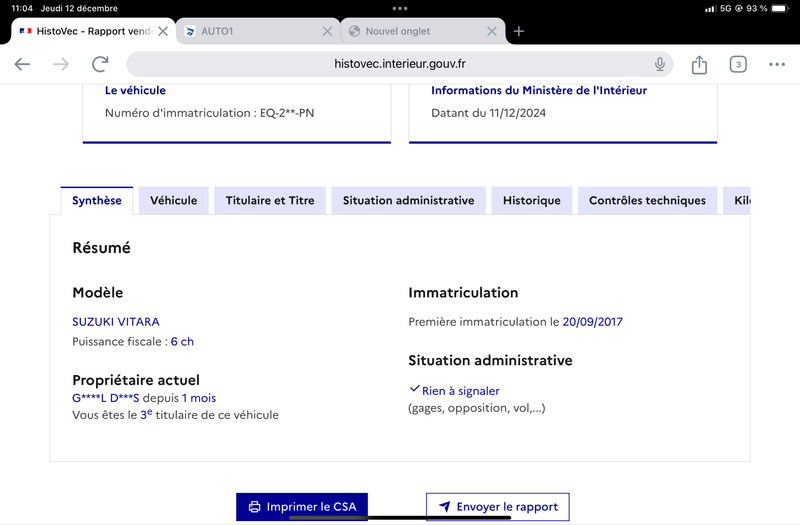
Task: Open the Situation administrative tab
Action: point(408,201)
